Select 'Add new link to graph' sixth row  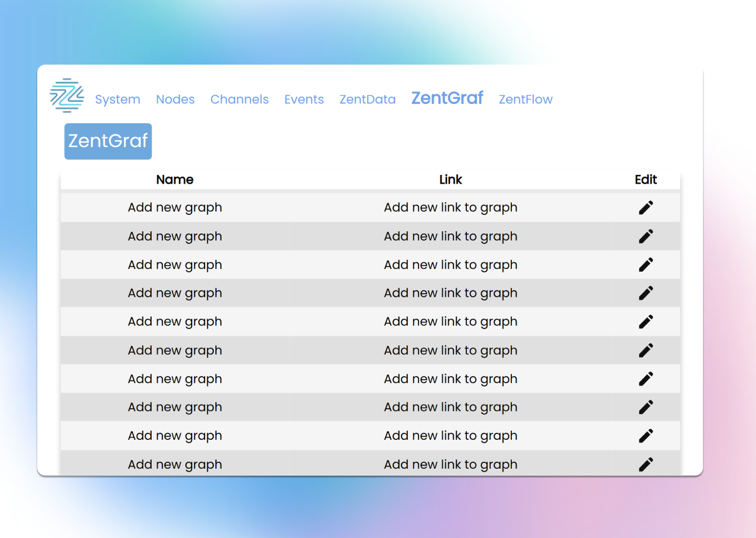[x=450, y=351]
